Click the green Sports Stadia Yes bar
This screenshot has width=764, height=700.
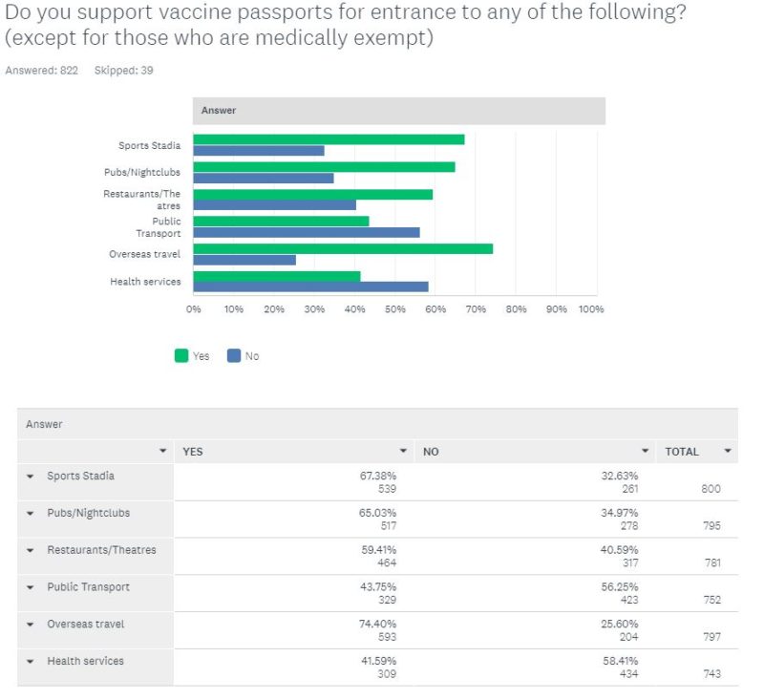329,139
